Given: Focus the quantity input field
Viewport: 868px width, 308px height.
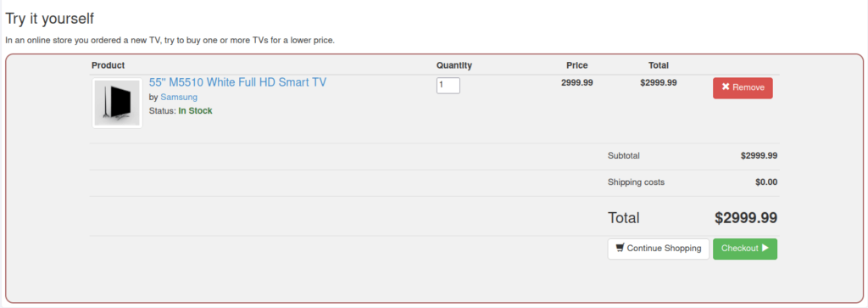Looking at the screenshot, I should 448,86.
